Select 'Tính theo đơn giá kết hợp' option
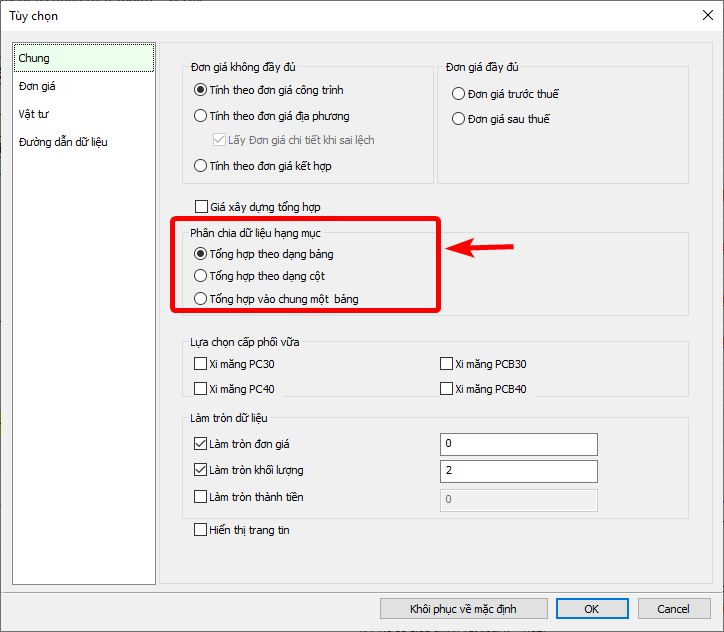 coord(201,166)
